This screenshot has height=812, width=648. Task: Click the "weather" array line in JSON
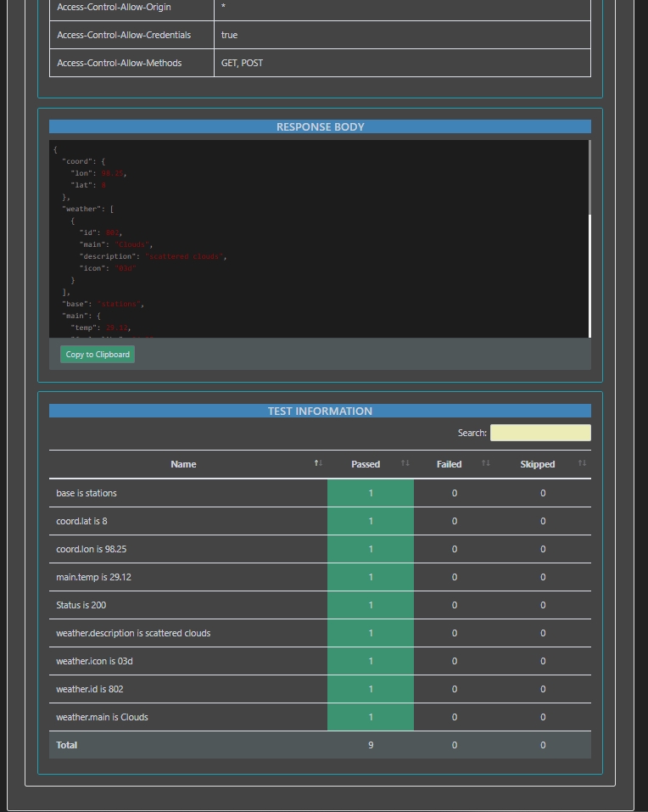click(87, 209)
